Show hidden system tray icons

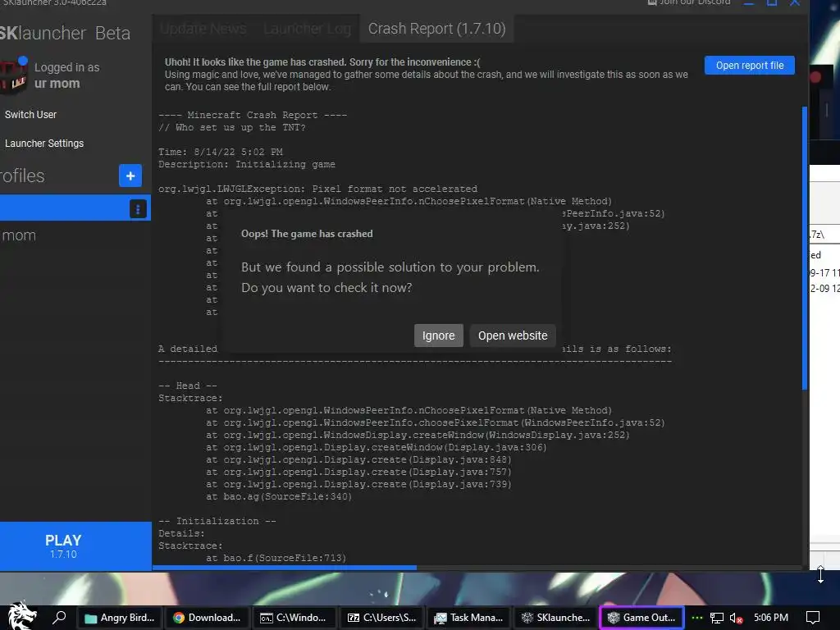click(696, 618)
